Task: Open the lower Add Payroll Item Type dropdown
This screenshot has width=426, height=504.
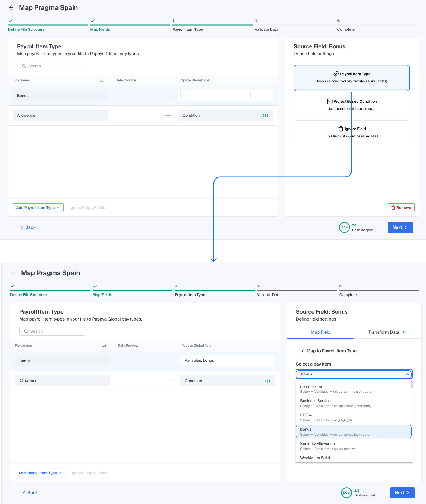Action: point(40,473)
